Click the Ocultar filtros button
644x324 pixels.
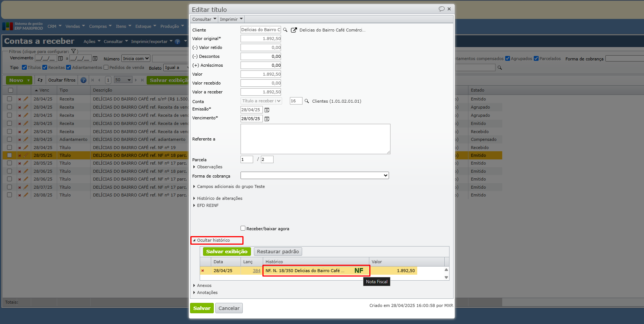(62, 80)
